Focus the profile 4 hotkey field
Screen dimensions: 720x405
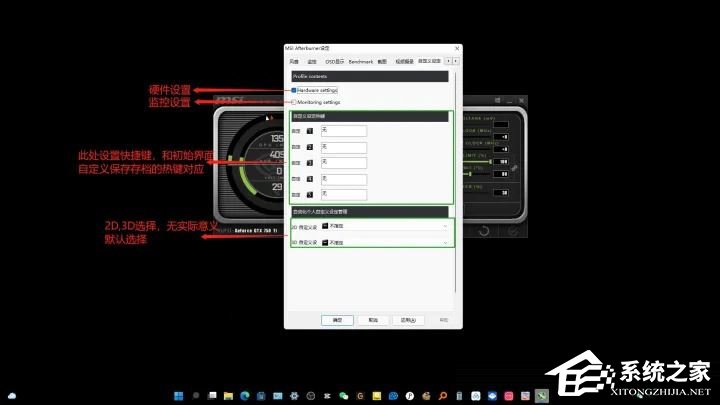[x=344, y=179]
